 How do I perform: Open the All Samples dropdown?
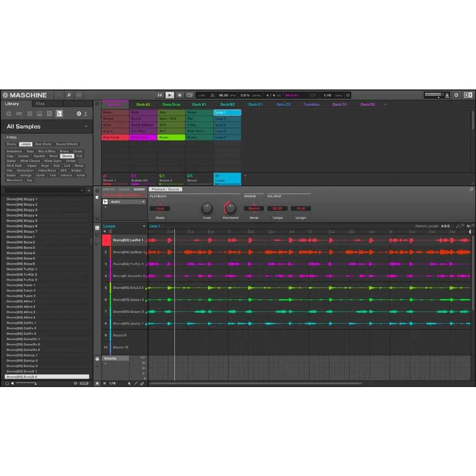click(x=46, y=127)
